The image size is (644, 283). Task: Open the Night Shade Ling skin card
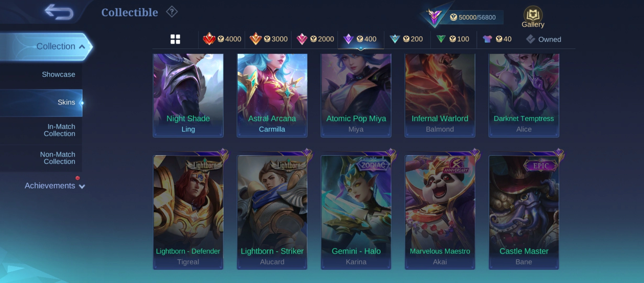point(188,95)
